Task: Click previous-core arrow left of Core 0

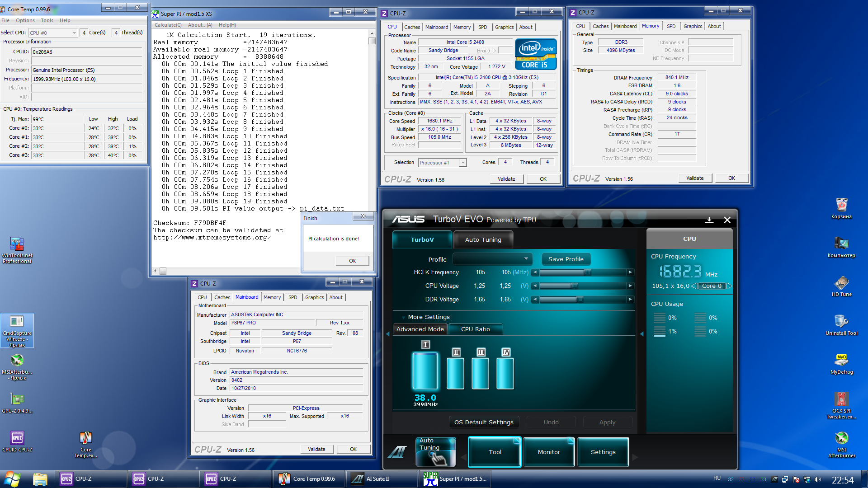Action: (x=693, y=286)
